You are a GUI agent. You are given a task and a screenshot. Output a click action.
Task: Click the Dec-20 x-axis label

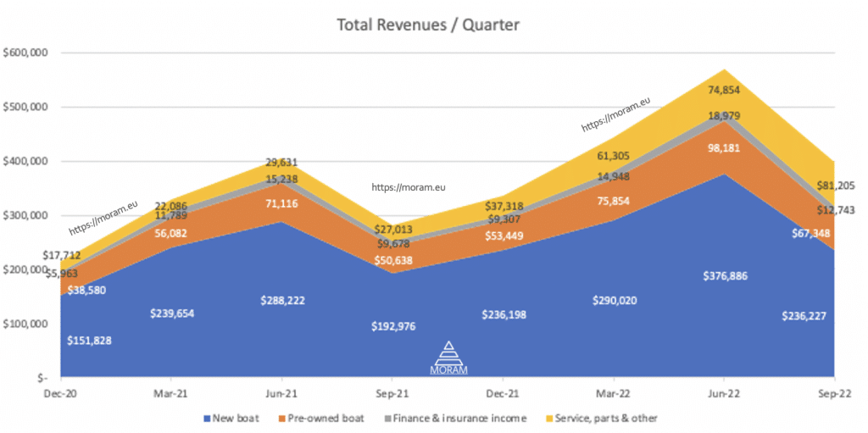click(60, 393)
